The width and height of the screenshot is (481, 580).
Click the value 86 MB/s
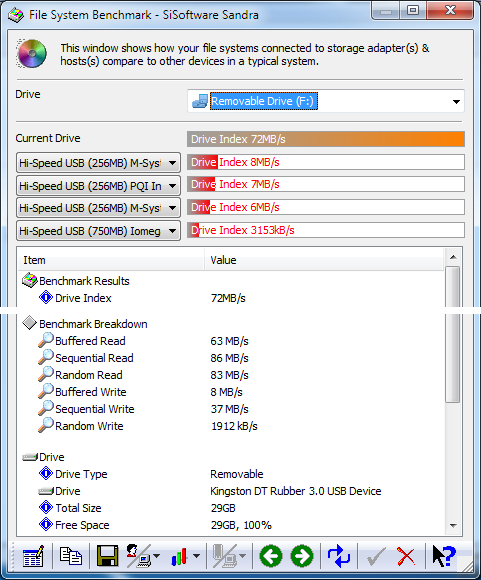pos(229,358)
